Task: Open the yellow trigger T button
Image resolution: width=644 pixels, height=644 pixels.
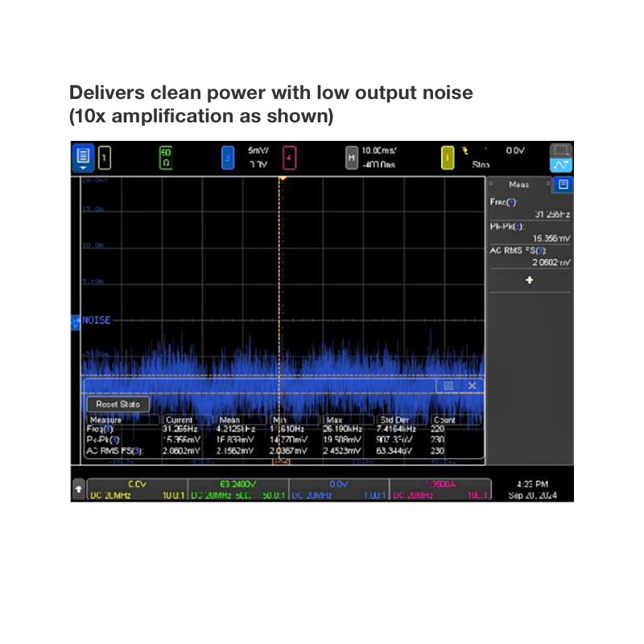Action: [448, 158]
